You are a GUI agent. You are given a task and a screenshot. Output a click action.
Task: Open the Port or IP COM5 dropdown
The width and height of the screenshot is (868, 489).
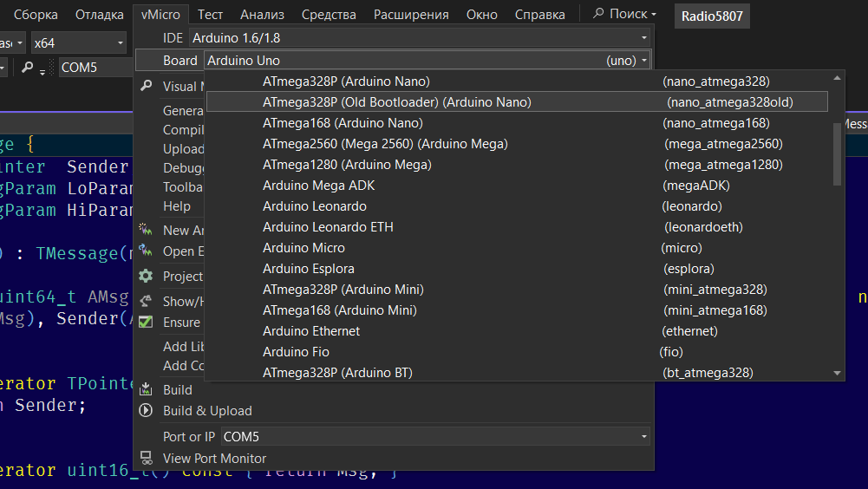pos(435,436)
